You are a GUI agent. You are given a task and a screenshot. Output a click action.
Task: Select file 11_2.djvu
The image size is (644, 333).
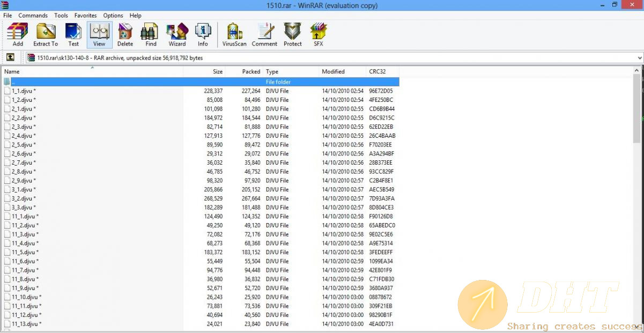25,225
